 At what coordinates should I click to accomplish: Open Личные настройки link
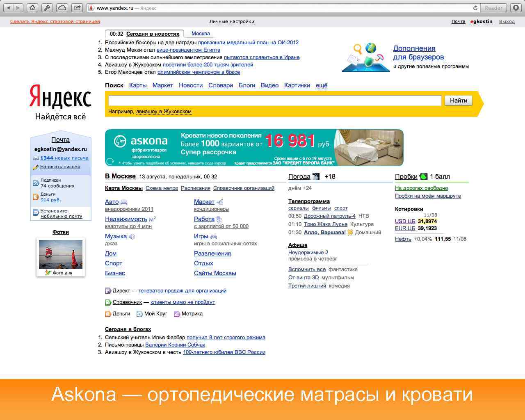(232, 21)
